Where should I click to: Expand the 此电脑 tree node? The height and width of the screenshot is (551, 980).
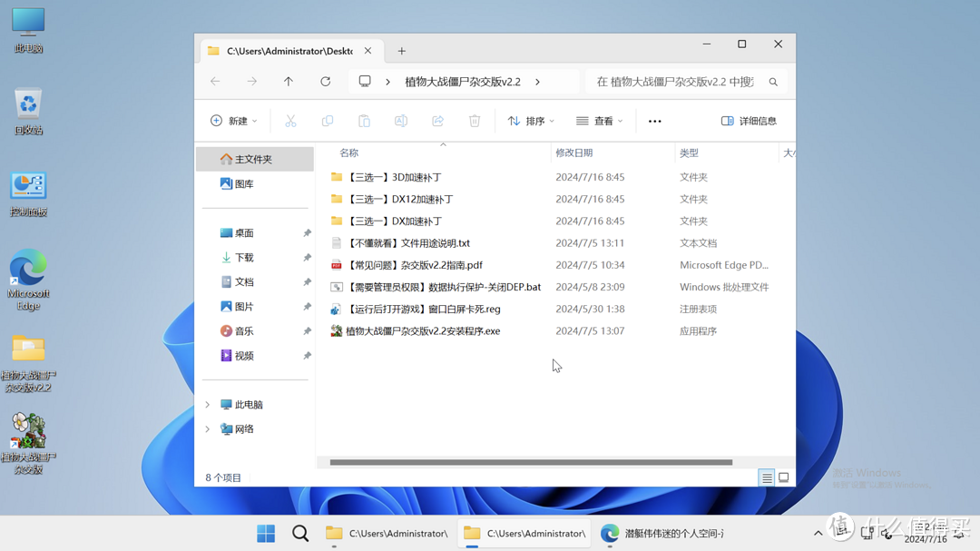[x=207, y=404]
